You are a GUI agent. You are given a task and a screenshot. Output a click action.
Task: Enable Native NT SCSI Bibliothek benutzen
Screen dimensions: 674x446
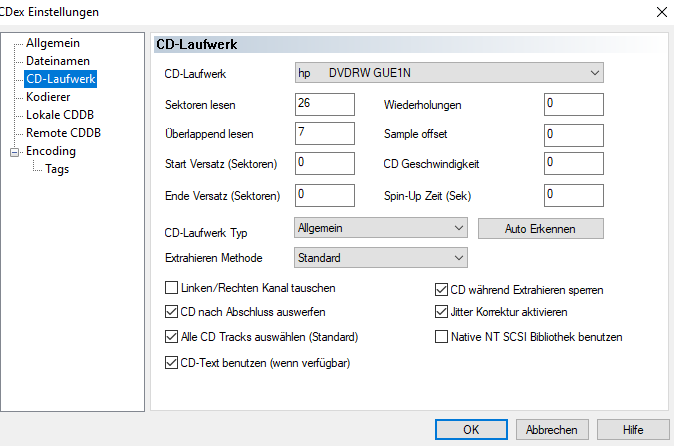[x=442, y=337]
